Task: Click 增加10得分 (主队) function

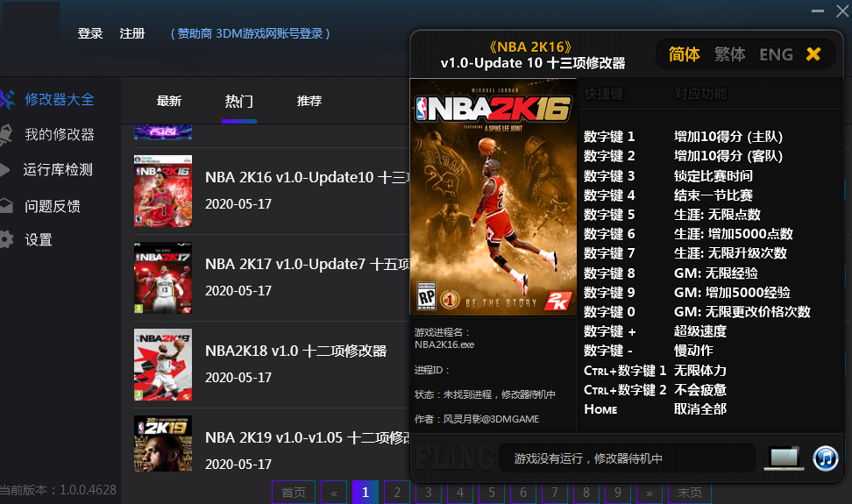Action: click(728, 137)
